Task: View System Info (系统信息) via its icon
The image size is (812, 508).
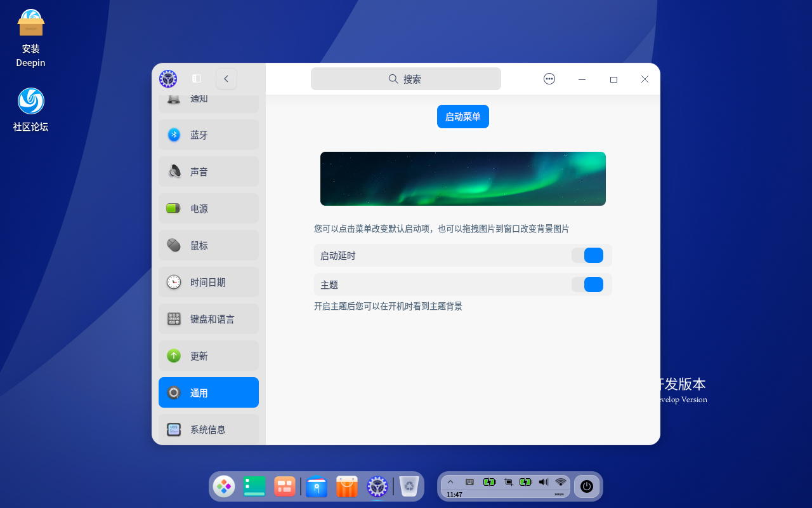Action: pos(174,429)
